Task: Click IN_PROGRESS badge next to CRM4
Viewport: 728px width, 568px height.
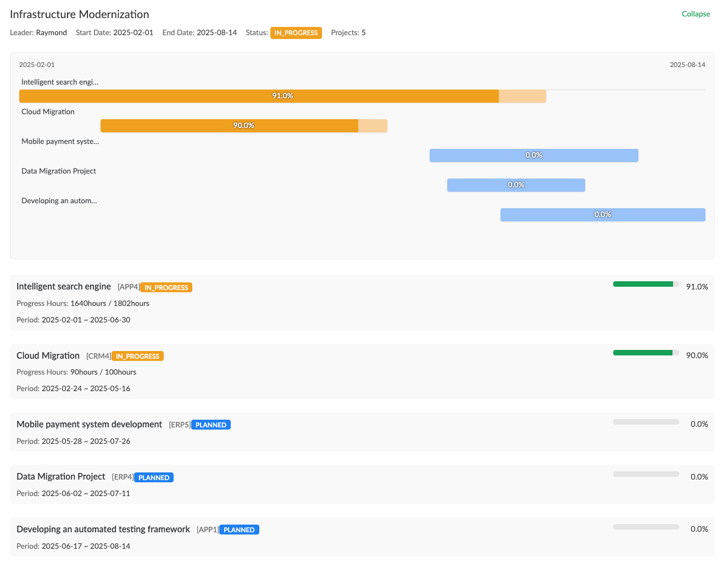Action: pos(137,356)
